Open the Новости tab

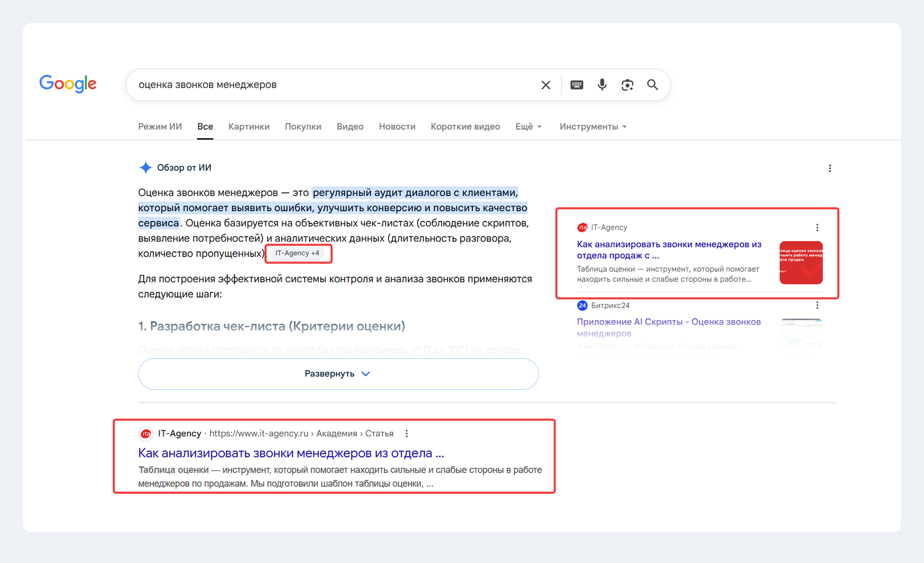tap(397, 127)
